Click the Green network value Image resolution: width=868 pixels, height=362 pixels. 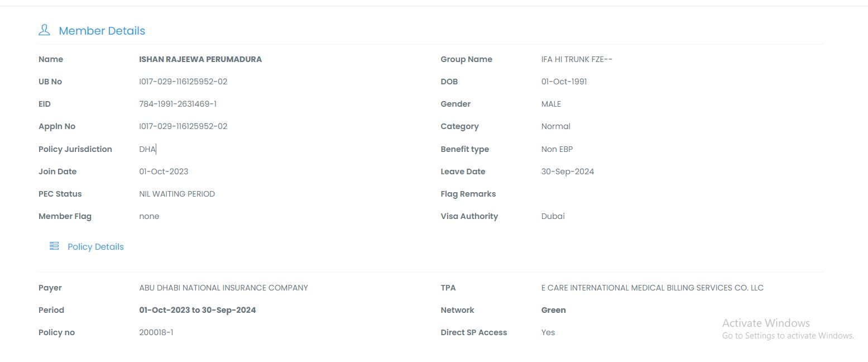(553, 310)
